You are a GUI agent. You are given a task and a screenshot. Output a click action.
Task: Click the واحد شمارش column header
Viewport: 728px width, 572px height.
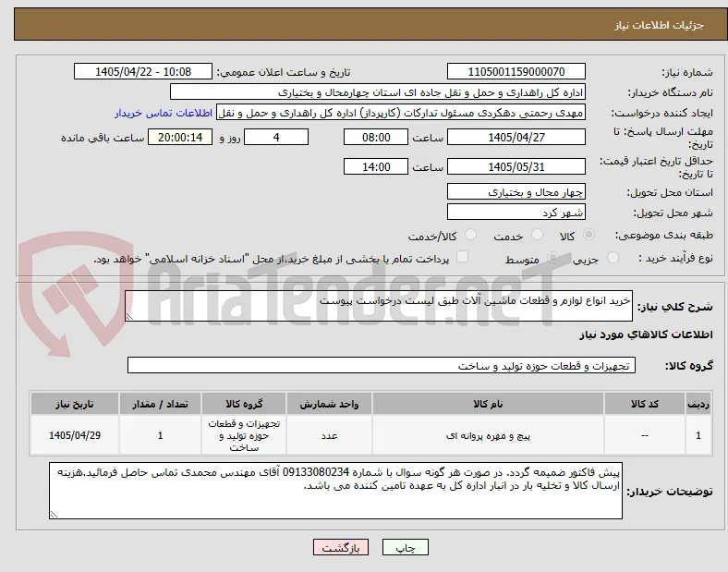click(329, 404)
